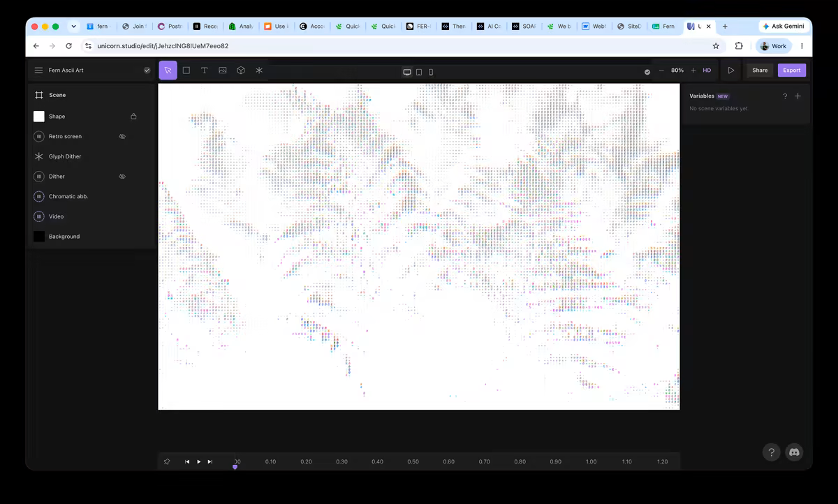Play the timeline animation

coord(198,461)
